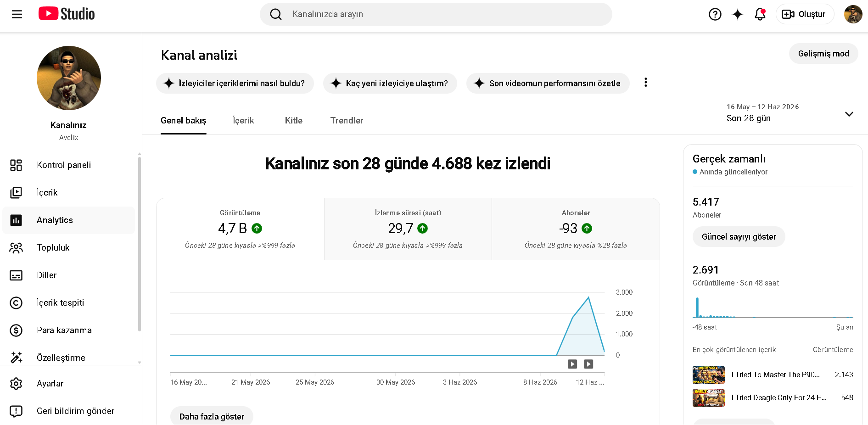
Task: Open Özelleştirme in the sidebar
Action: point(69,358)
